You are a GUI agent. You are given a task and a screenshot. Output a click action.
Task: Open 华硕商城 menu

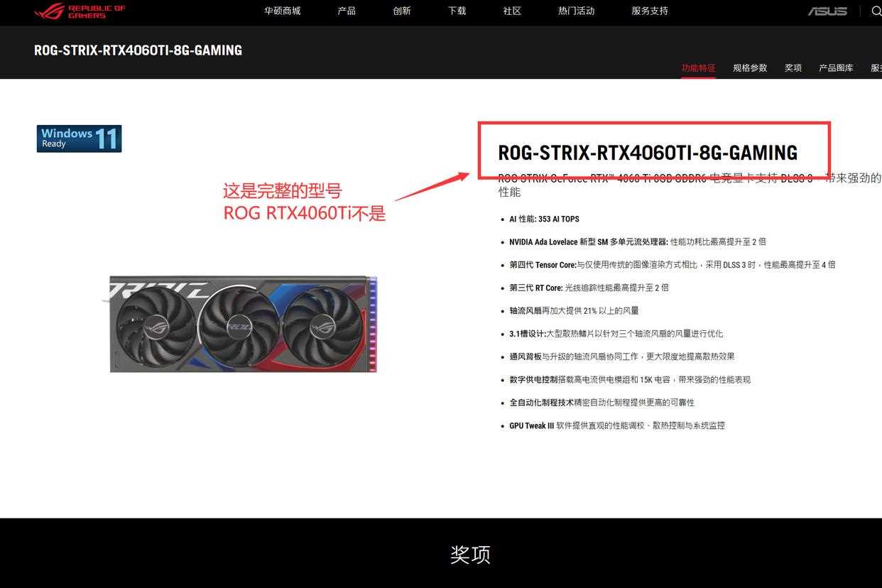[x=283, y=11]
